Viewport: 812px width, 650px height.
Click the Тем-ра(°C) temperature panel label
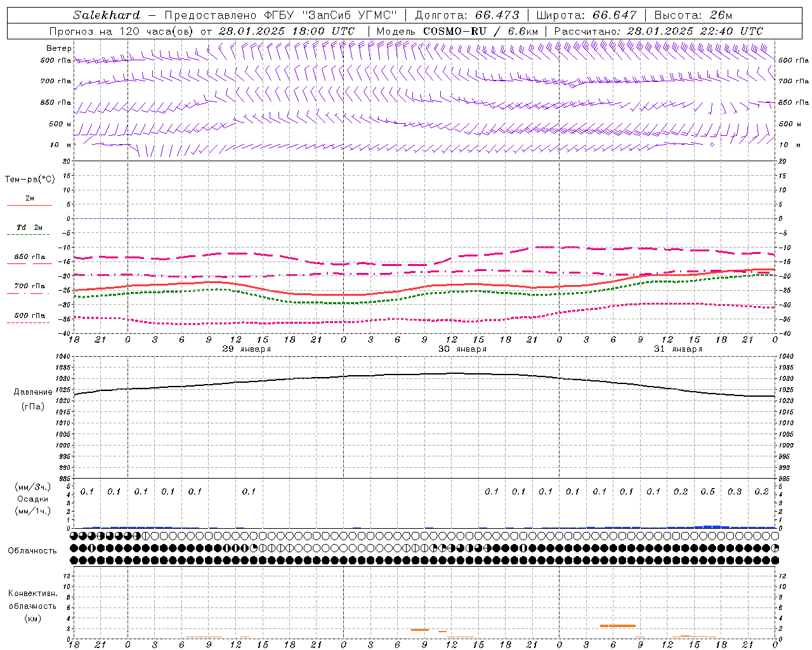pos(30,180)
